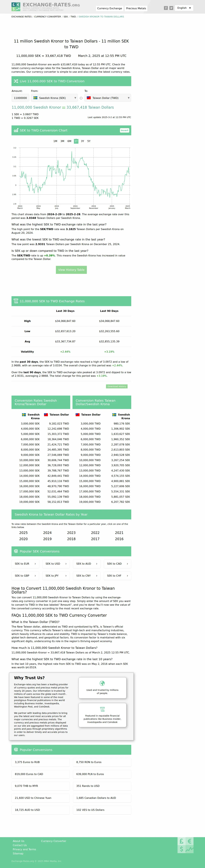Open the Currency Exchange menu
Image resolution: width=205 pixels, height=868 pixels.
click(109, 8)
